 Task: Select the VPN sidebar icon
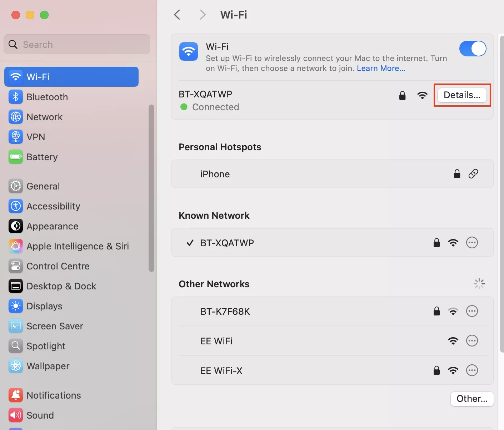(16, 137)
